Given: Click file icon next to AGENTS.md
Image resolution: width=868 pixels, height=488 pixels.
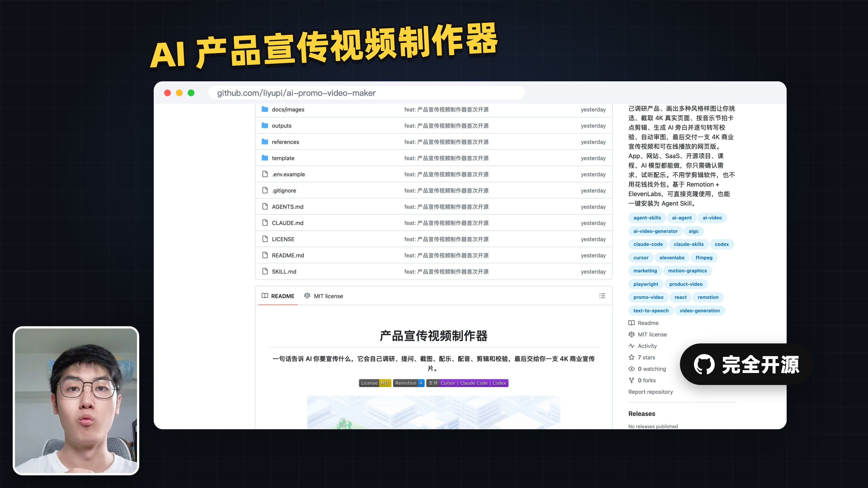Looking at the screenshot, I should tap(265, 206).
